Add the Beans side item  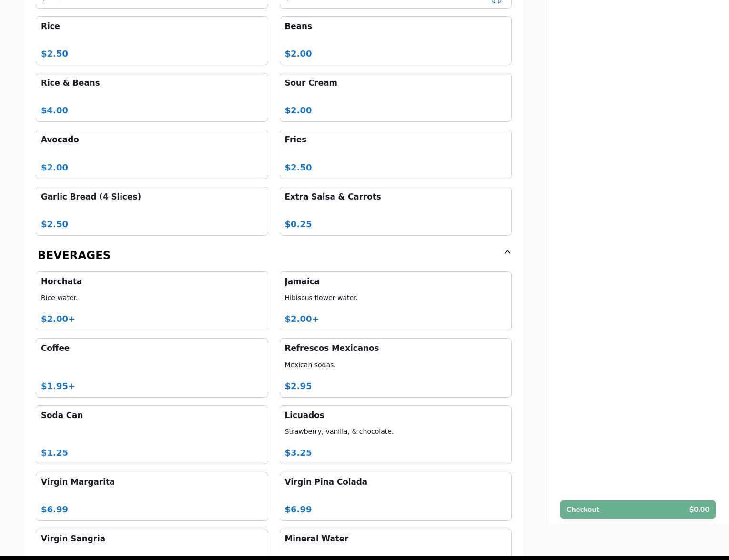[395, 41]
